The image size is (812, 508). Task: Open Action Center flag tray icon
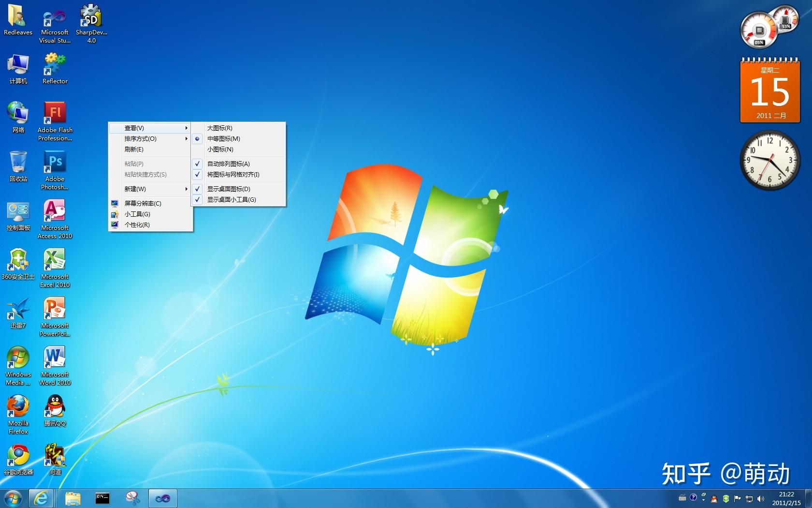[x=738, y=499]
